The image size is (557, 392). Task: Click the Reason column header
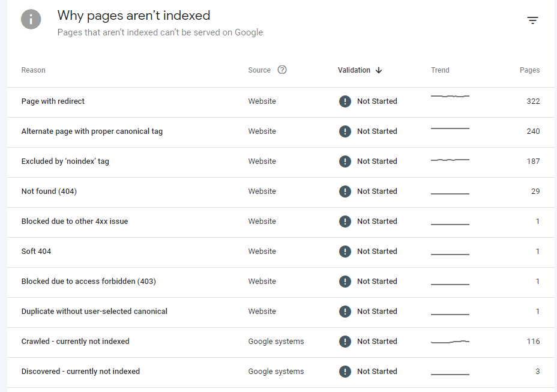tap(34, 70)
